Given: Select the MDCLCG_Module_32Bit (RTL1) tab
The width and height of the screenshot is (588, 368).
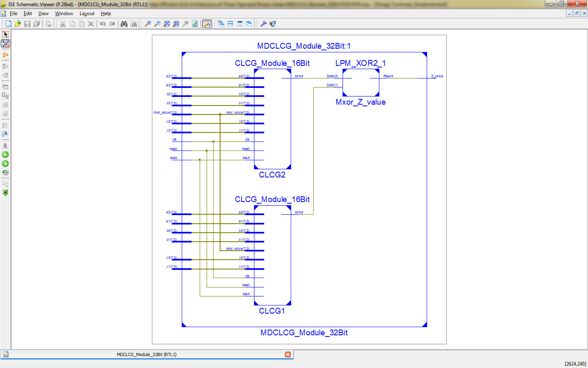Looking at the screenshot, I should tap(147, 355).
